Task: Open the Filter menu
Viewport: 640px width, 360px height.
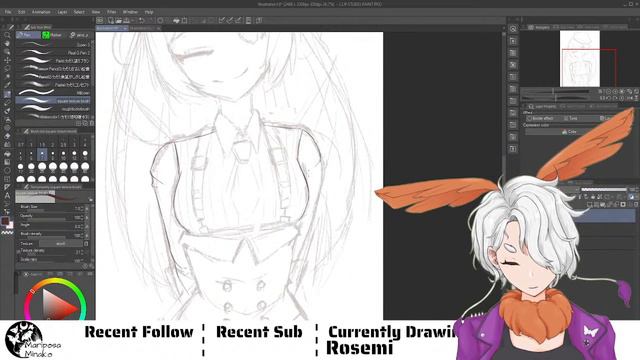Action: [x=111, y=12]
